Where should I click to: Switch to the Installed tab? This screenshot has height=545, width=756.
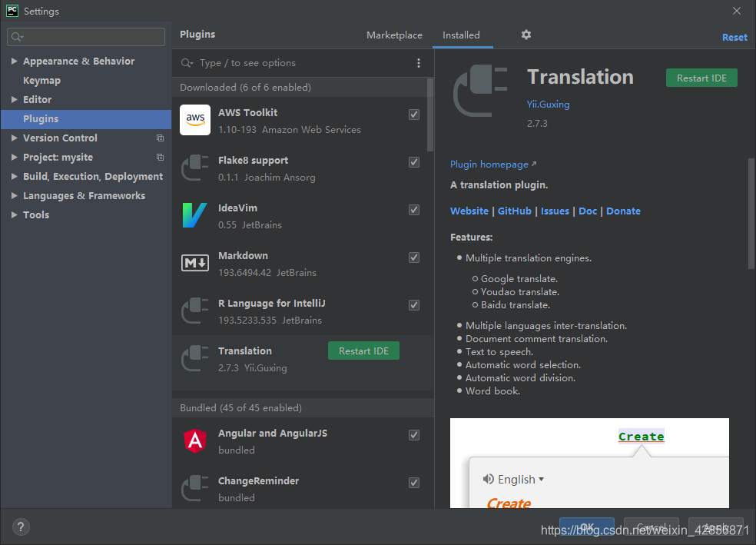(462, 35)
